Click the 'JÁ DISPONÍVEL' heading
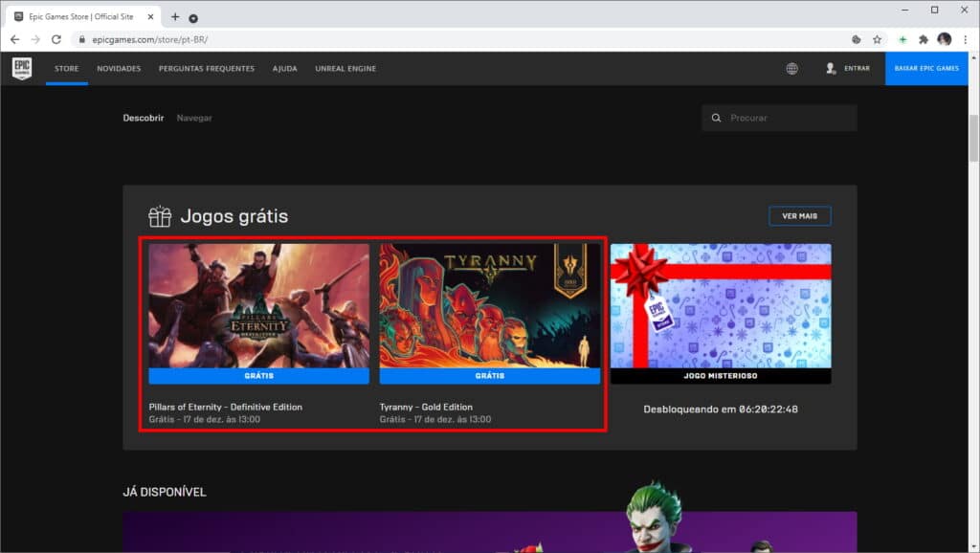The width and height of the screenshot is (980, 553). pyautogui.click(x=165, y=492)
